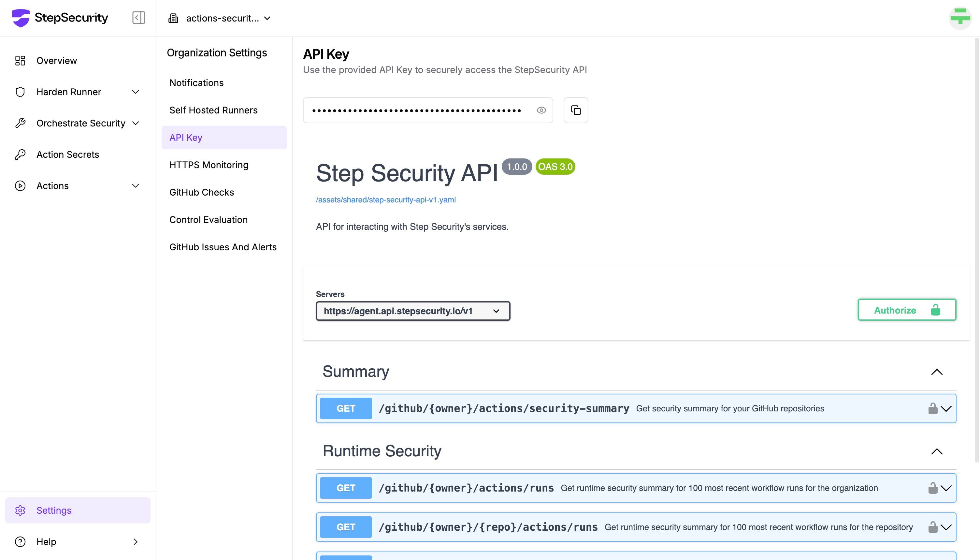Viewport: 980px width, 560px height.
Task: Expand the Harden Runner chevron
Action: (x=135, y=92)
